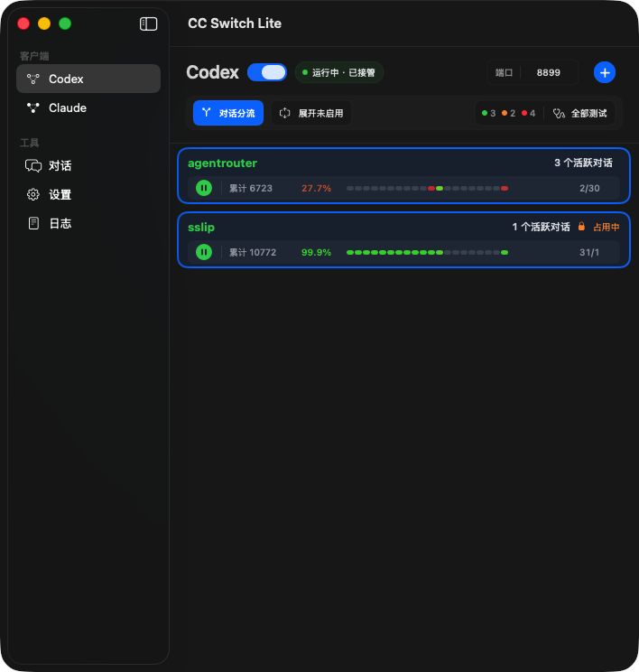
Task: Click the 2/30 count on agentrouter
Action: tap(589, 188)
